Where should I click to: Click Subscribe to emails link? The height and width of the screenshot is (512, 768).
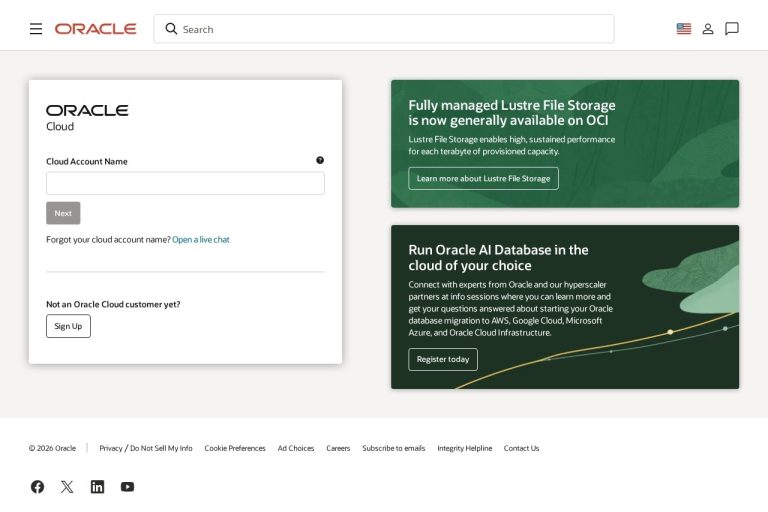coord(394,448)
